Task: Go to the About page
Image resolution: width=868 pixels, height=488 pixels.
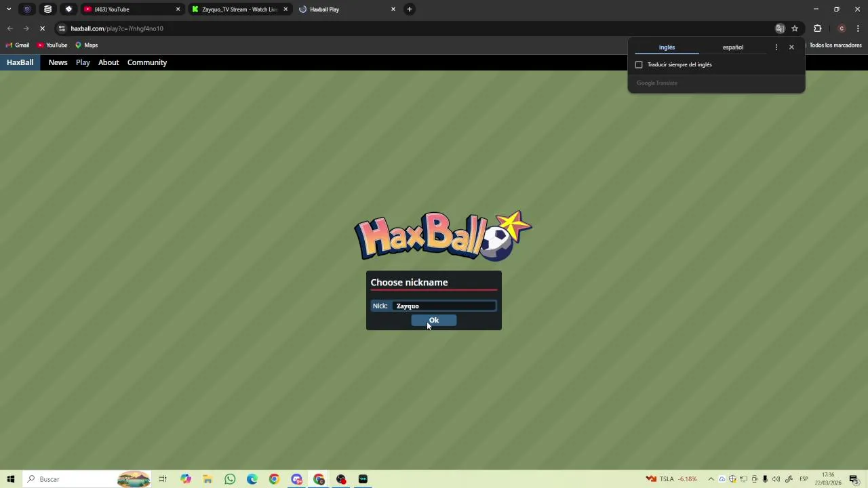Action: click(x=108, y=62)
